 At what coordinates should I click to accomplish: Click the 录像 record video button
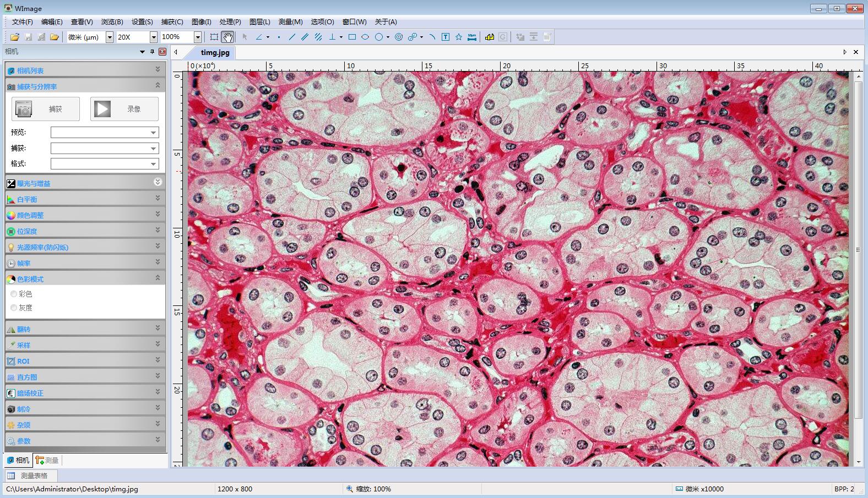pyautogui.click(x=124, y=109)
